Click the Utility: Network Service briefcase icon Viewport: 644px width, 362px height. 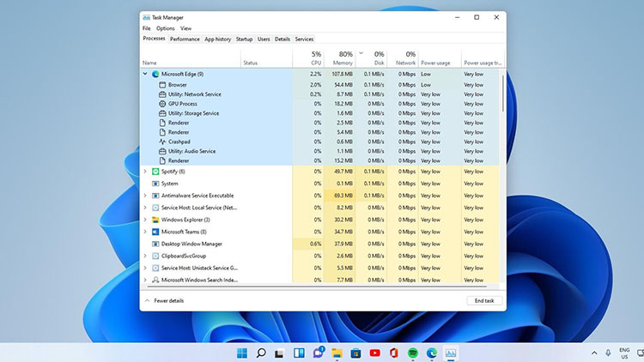pos(162,94)
